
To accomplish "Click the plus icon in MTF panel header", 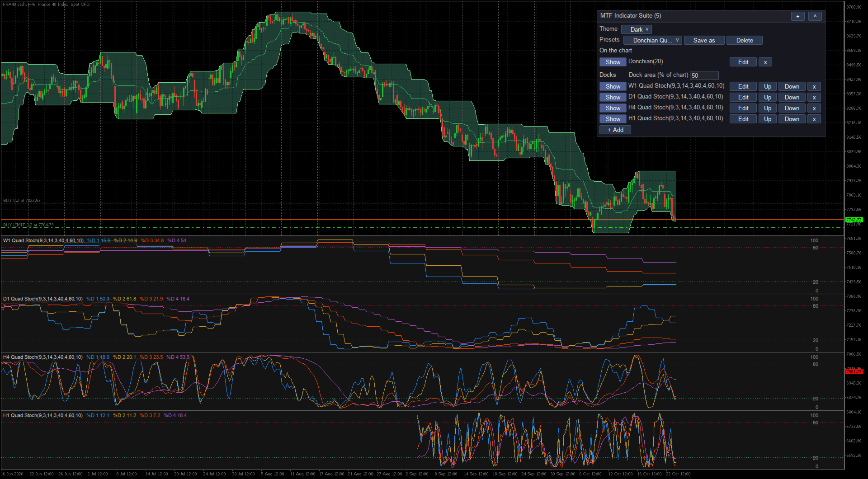I will click(797, 16).
